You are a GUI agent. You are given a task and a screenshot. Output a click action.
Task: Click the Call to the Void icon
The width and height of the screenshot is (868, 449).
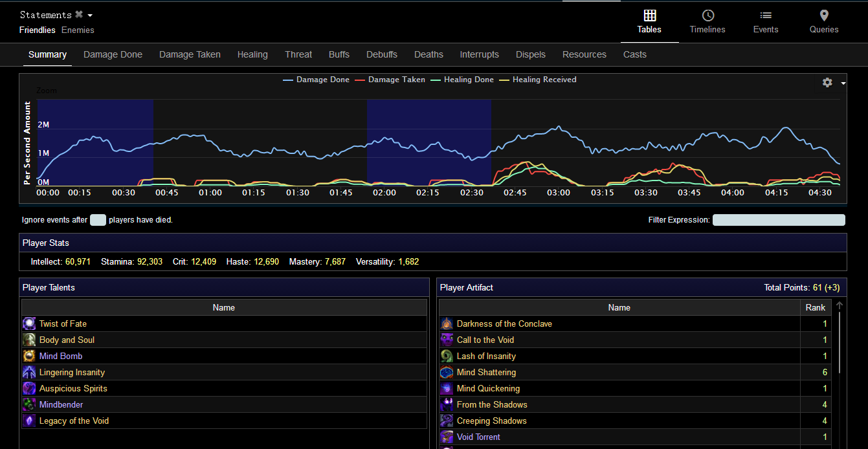coord(447,340)
